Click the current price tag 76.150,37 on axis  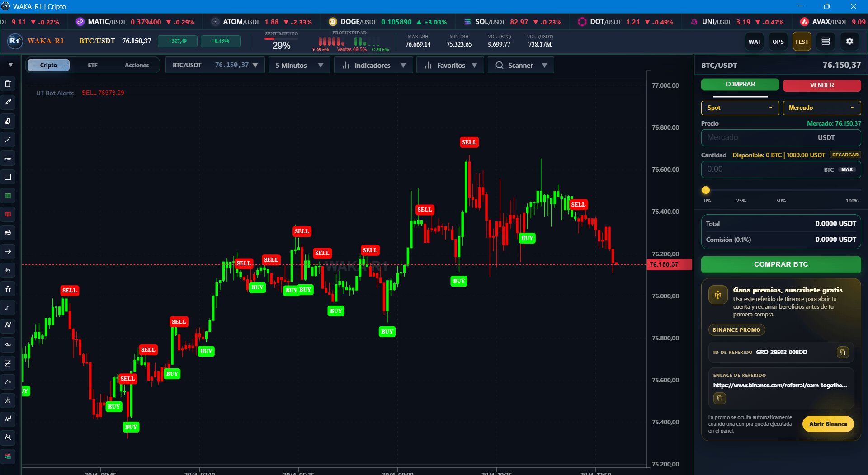click(x=669, y=264)
